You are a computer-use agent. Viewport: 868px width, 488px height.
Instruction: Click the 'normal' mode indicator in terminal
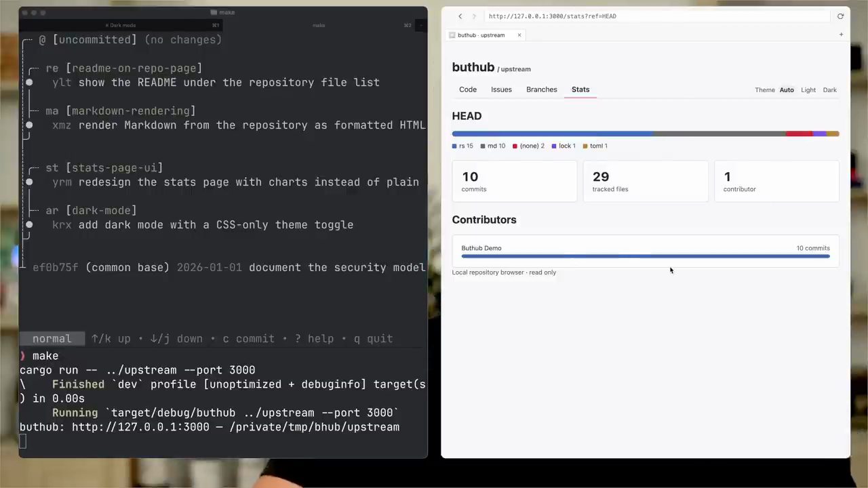(x=52, y=339)
